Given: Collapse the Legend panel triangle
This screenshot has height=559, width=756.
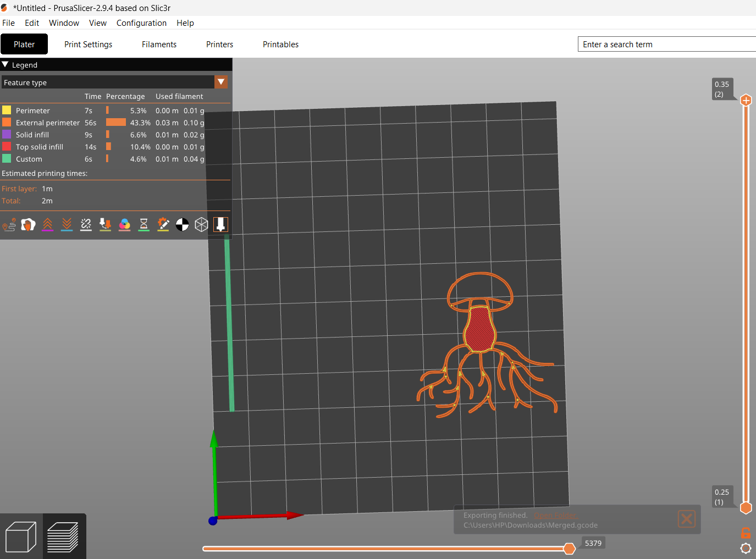Looking at the screenshot, I should (5, 65).
